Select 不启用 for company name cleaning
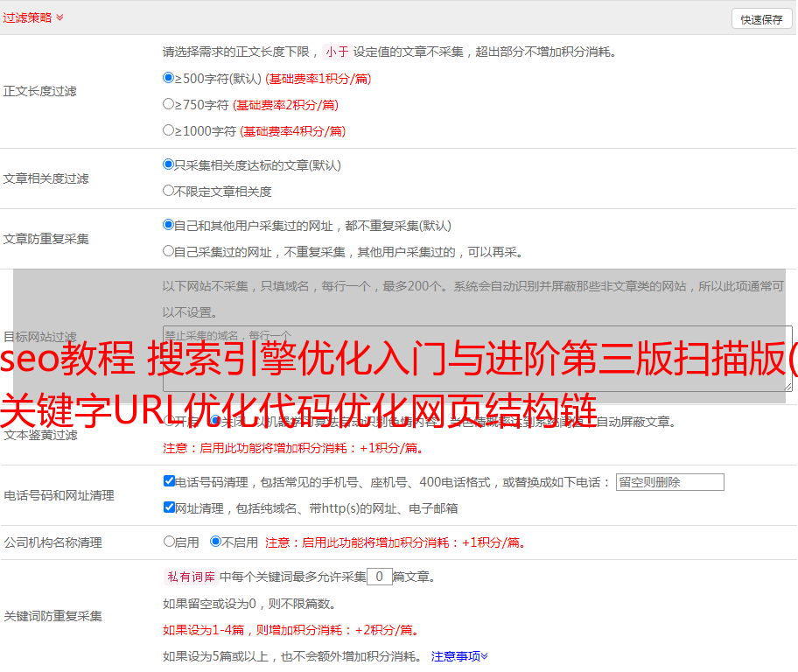The width and height of the screenshot is (798, 672). tap(215, 542)
